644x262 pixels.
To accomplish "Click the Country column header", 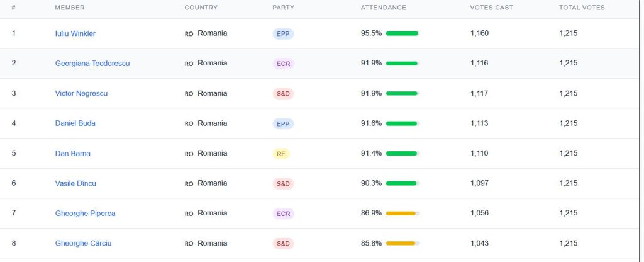I will click(x=201, y=8).
